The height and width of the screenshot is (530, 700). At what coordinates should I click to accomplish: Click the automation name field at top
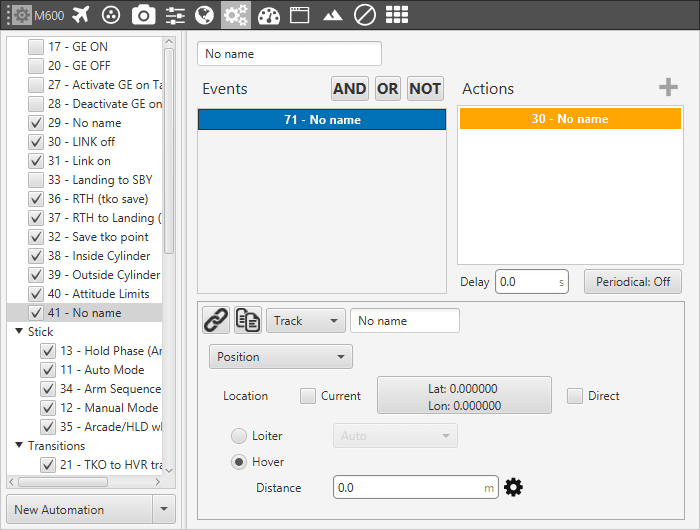click(289, 54)
